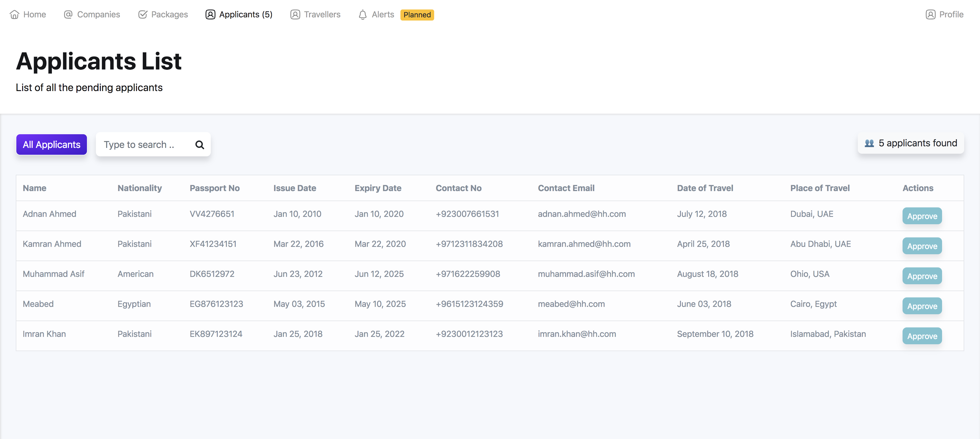Click the Applicants person icon
This screenshot has height=439, width=980.
(210, 14)
